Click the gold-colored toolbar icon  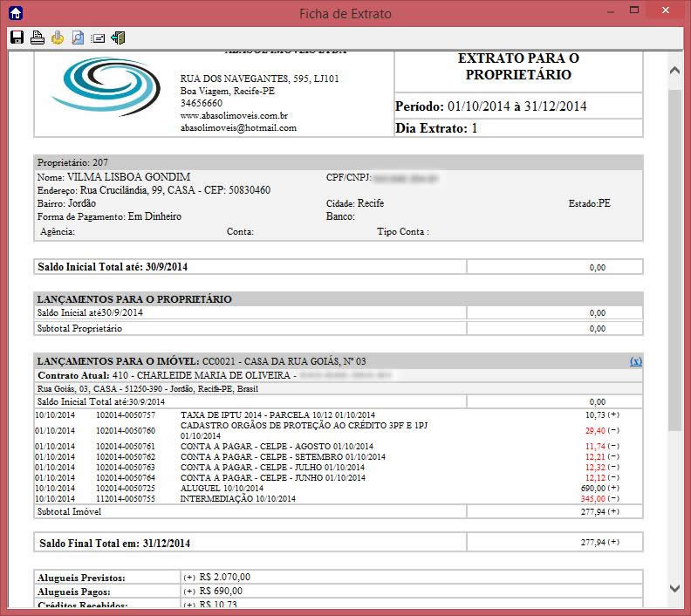tap(57, 38)
